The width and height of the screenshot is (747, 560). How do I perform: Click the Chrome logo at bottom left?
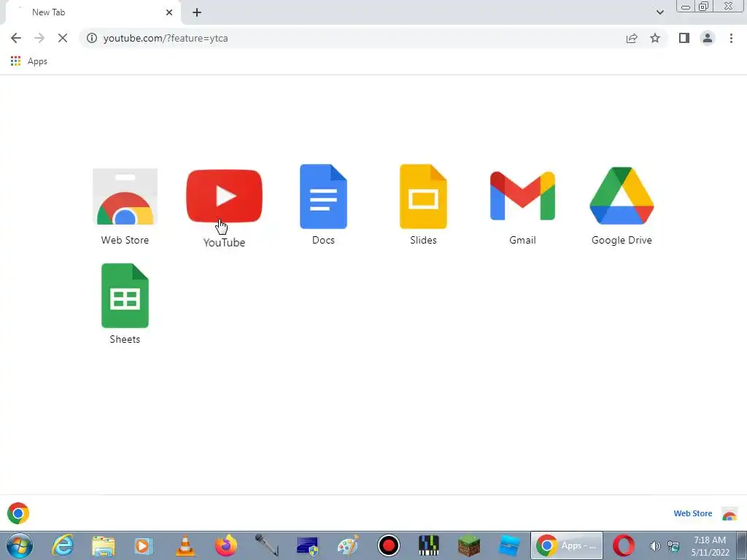(x=18, y=513)
